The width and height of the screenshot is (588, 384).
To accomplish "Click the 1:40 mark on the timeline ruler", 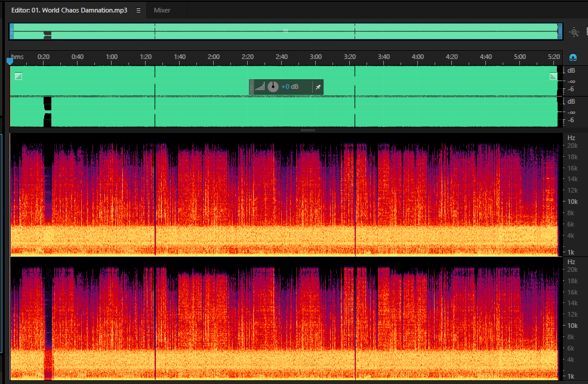I will (x=180, y=57).
